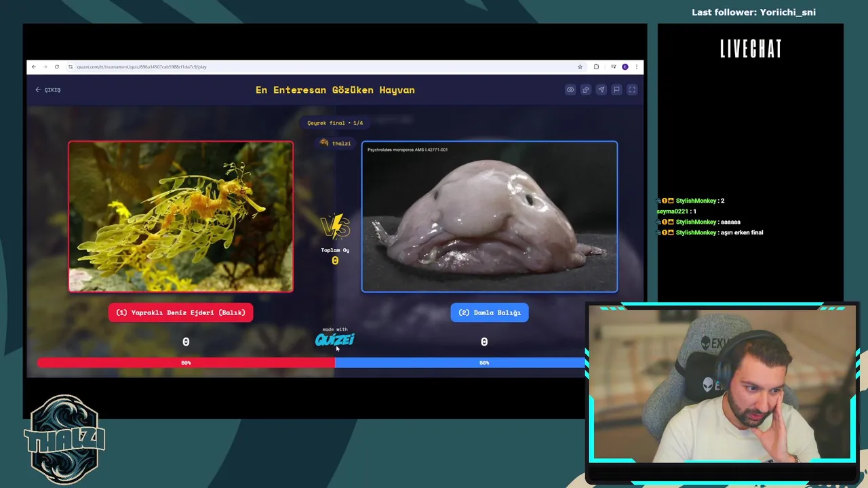Copy the quiz link icon
This screenshot has height=488, width=868.
(586, 89)
